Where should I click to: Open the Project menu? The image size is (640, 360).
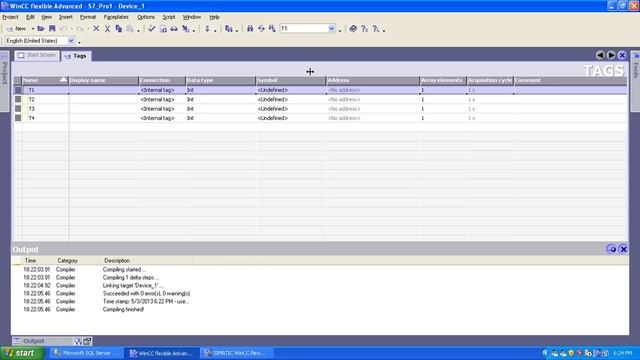(10, 17)
